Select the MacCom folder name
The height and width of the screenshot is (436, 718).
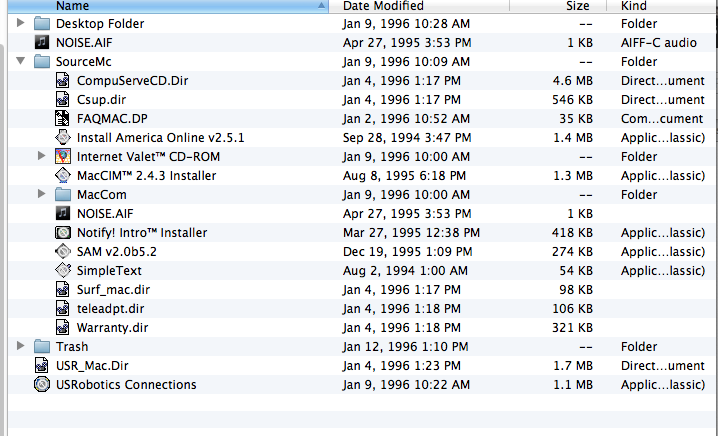102,195
